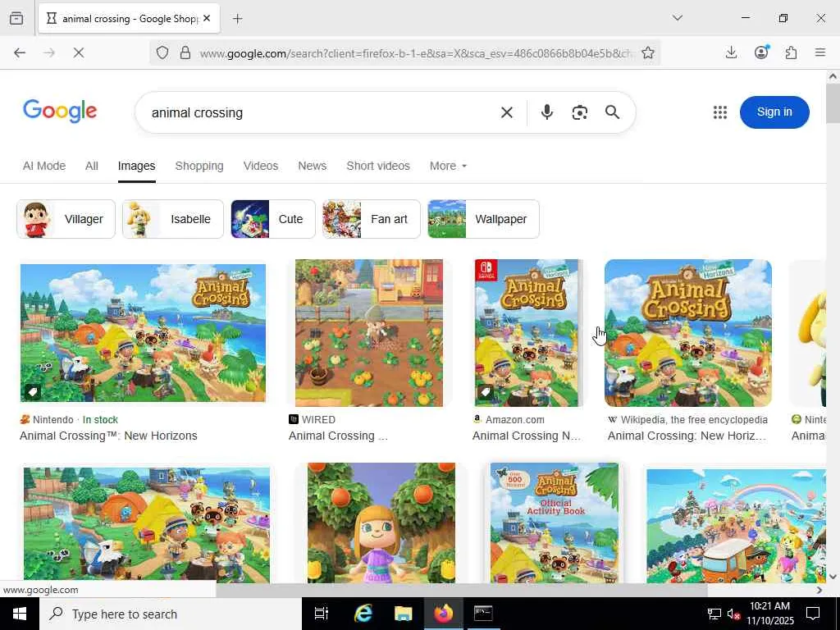Screen dimensions: 840x630
Task: Click the WIRED source label
Action: (318, 419)
